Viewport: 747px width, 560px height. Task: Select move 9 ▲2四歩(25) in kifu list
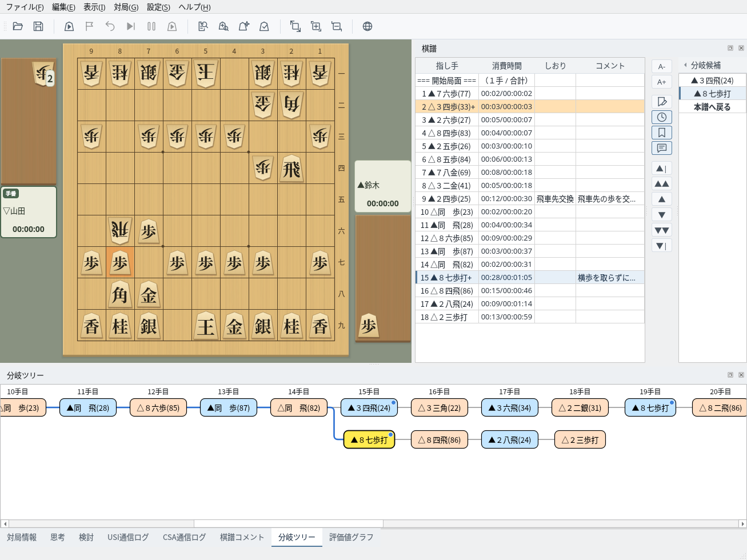(x=530, y=199)
